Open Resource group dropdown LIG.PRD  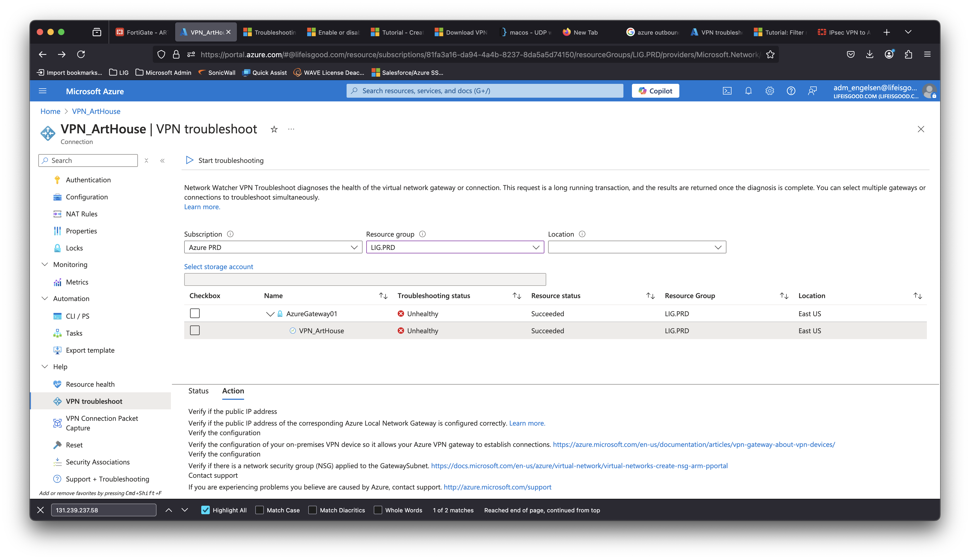click(x=455, y=247)
